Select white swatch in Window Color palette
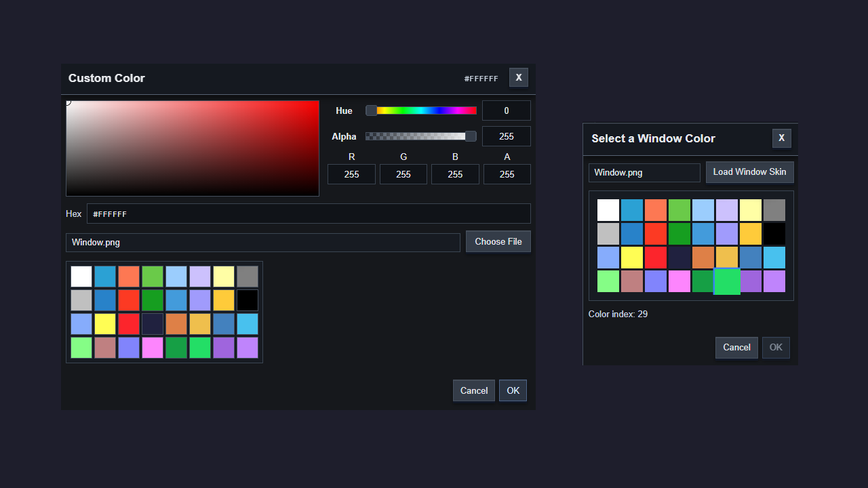Screen dimensions: 868x488 (x=608, y=210)
